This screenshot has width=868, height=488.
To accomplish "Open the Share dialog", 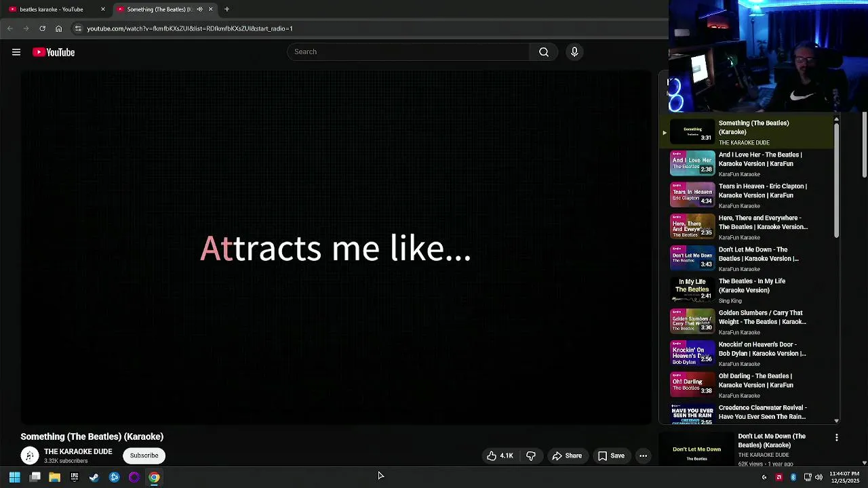I will coord(567,456).
